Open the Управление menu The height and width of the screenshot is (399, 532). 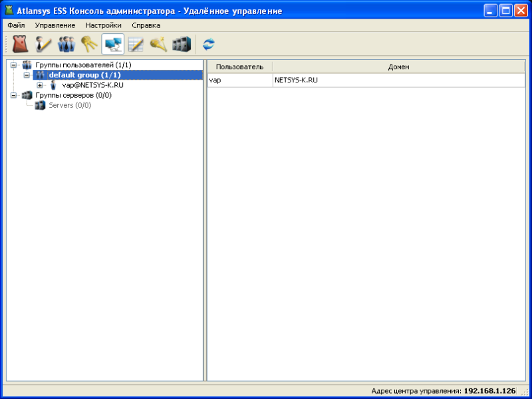point(55,25)
